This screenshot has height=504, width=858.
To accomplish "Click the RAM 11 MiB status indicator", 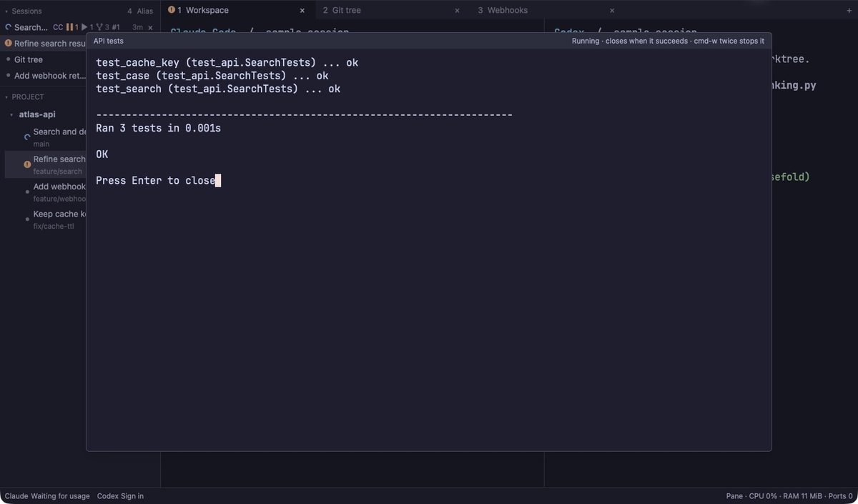I will pyautogui.click(x=803, y=496).
